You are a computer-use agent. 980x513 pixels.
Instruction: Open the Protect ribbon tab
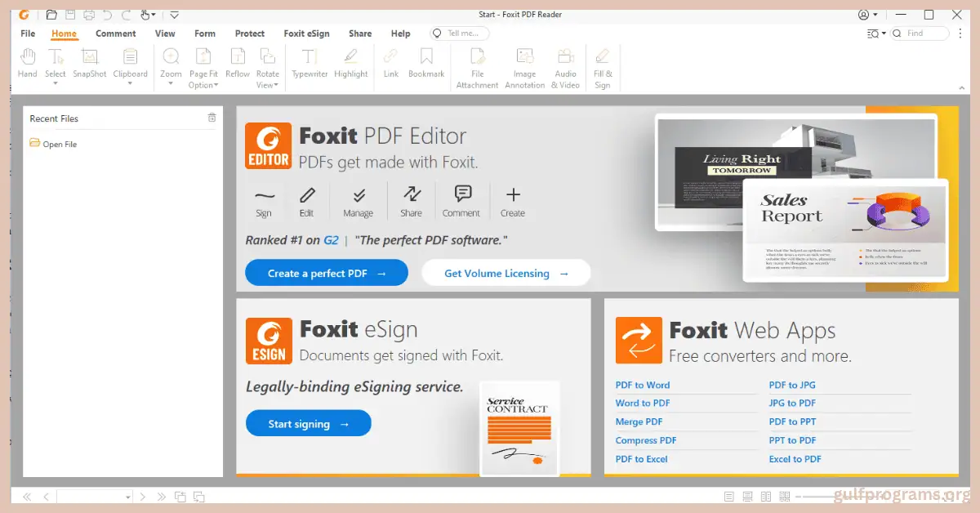pyautogui.click(x=249, y=33)
